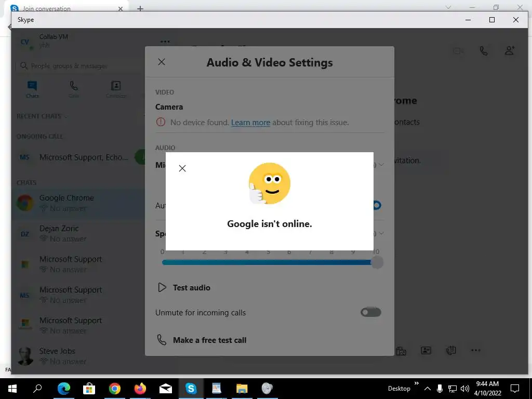
Task: Click the search magnifier icon in Skype
Action: [23, 65]
